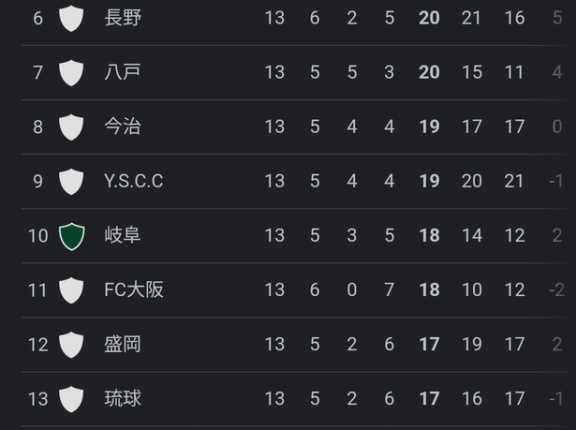Open the FC大阪 team name
The height and width of the screenshot is (430, 576).
click(134, 290)
